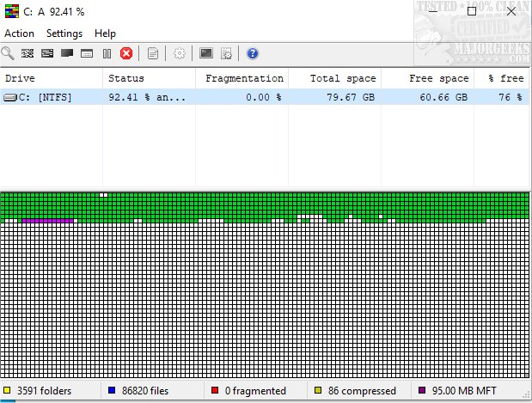Click the Full optimization dark icon
Screen dimensions: 532x403
pyautogui.click(x=67, y=53)
